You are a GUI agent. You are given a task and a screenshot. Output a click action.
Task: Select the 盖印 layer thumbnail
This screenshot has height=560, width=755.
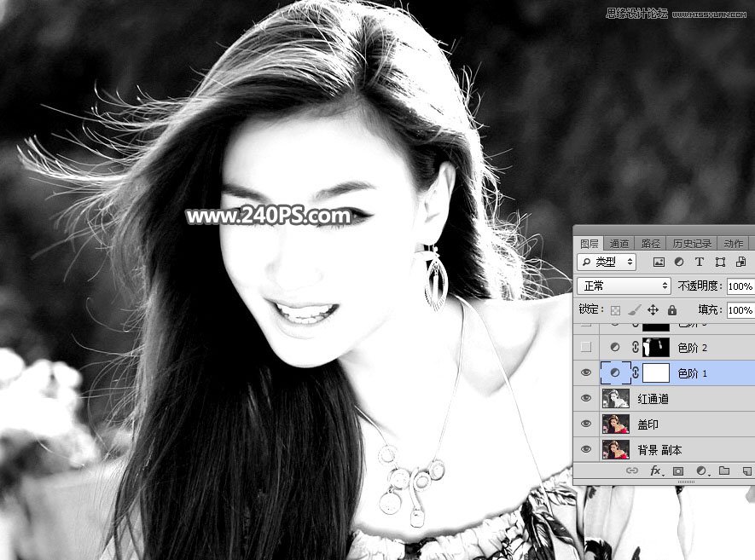tap(616, 424)
